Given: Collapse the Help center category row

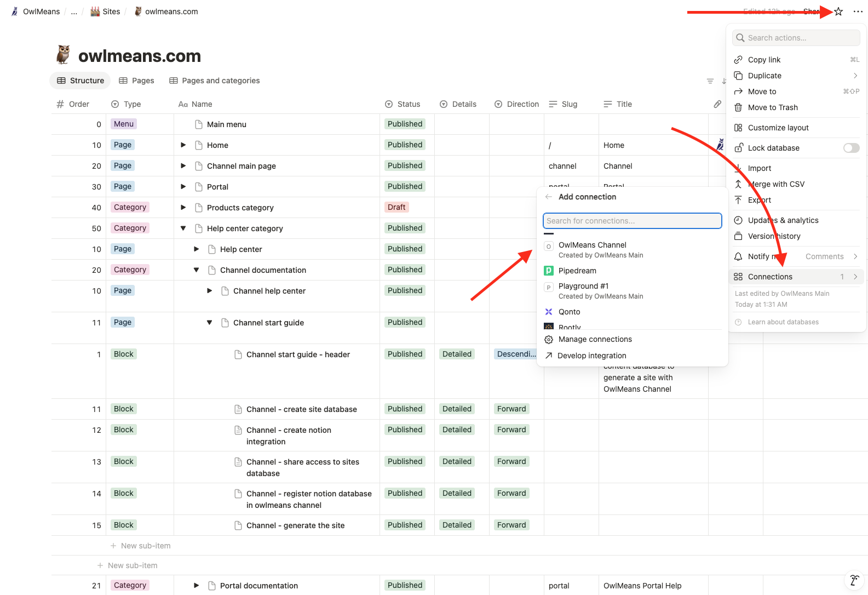Looking at the screenshot, I should (x=183, y=228).
